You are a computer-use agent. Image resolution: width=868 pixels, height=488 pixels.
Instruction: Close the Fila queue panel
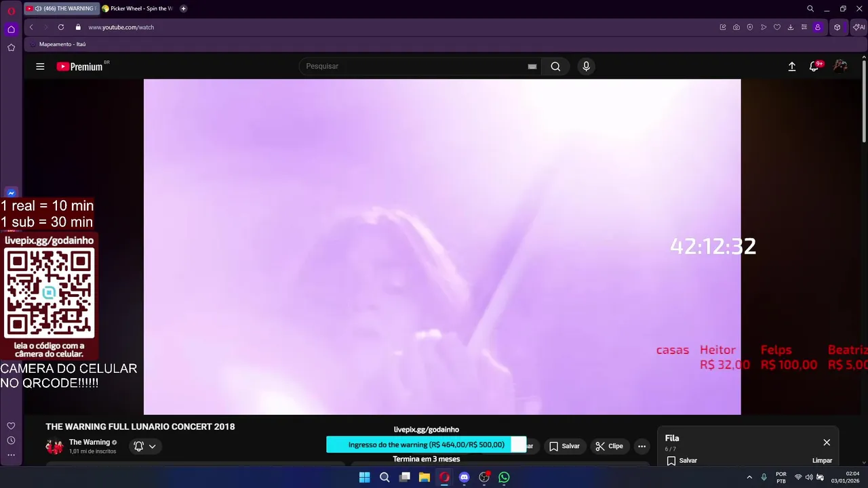(827, 442)
